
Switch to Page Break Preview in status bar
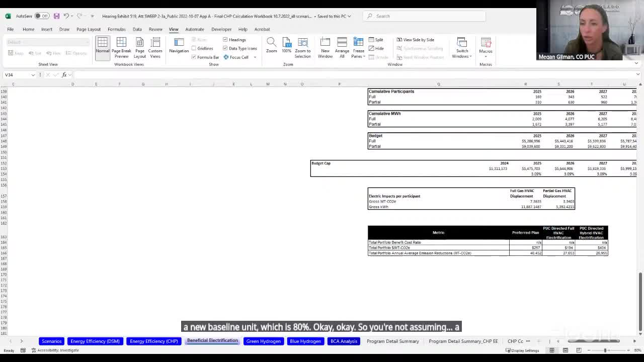pos(579,350)
